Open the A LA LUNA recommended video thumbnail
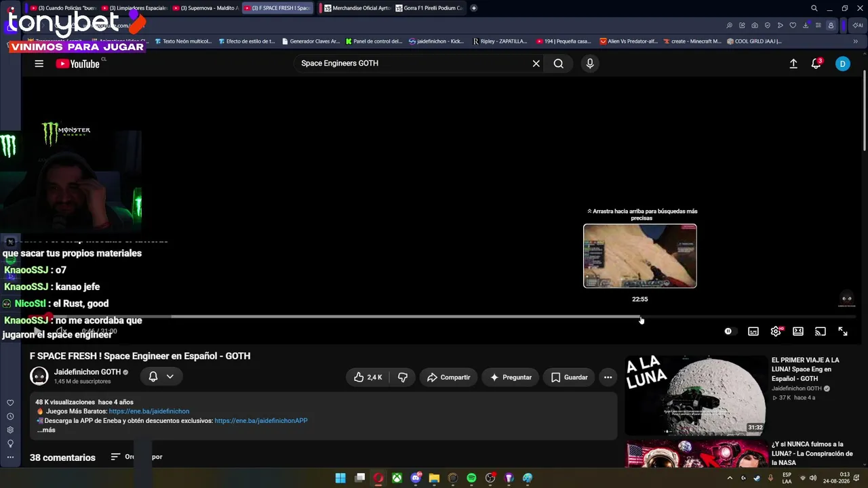The width and height of the screenshot is (868, 488). [x=695, y=395]
